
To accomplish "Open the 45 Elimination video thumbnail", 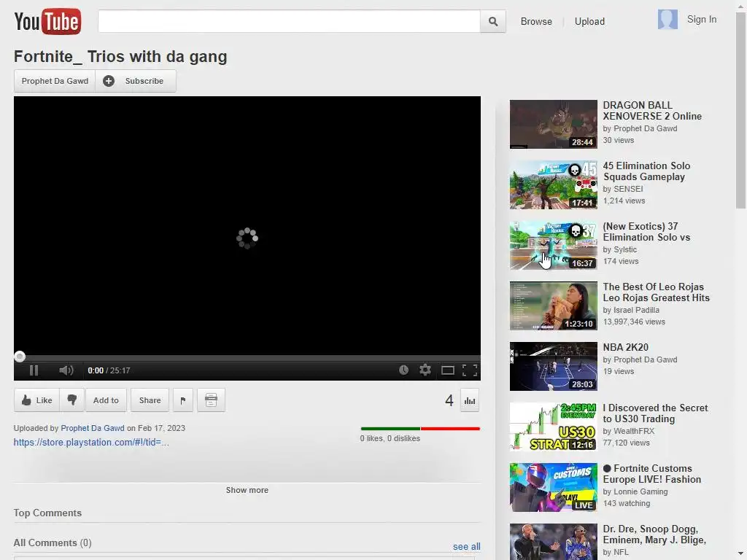I will coord(553,184).
